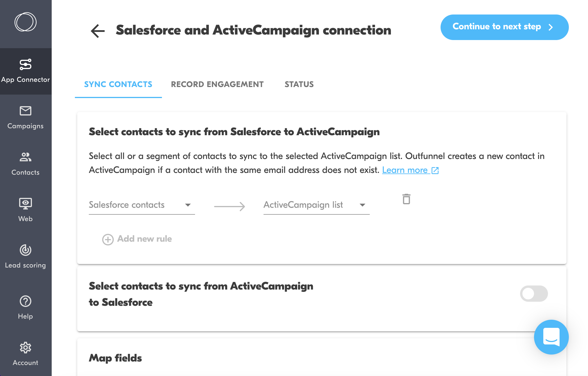The width and height of the screenshot is (588, 376).
Task: Delete the sync rule via trash icon
Action: point(406,199)
